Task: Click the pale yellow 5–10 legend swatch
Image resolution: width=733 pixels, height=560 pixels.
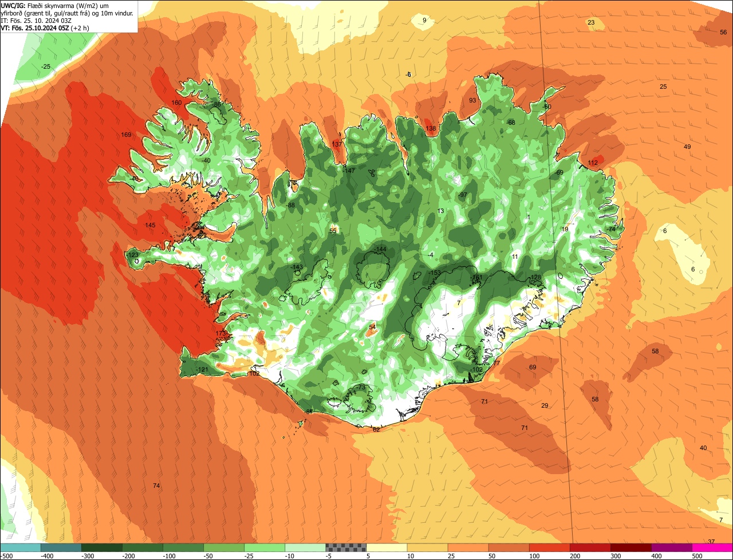Action: pos(387,547)
